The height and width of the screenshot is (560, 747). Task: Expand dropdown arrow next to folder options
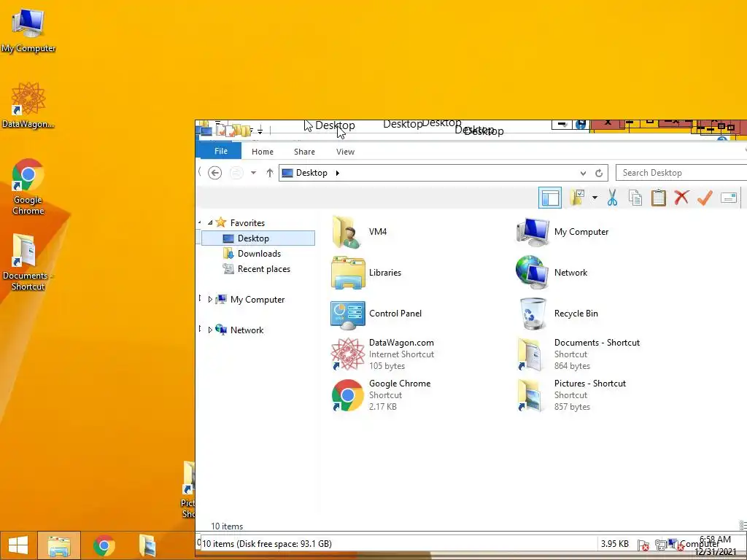(x=595, y=197)
